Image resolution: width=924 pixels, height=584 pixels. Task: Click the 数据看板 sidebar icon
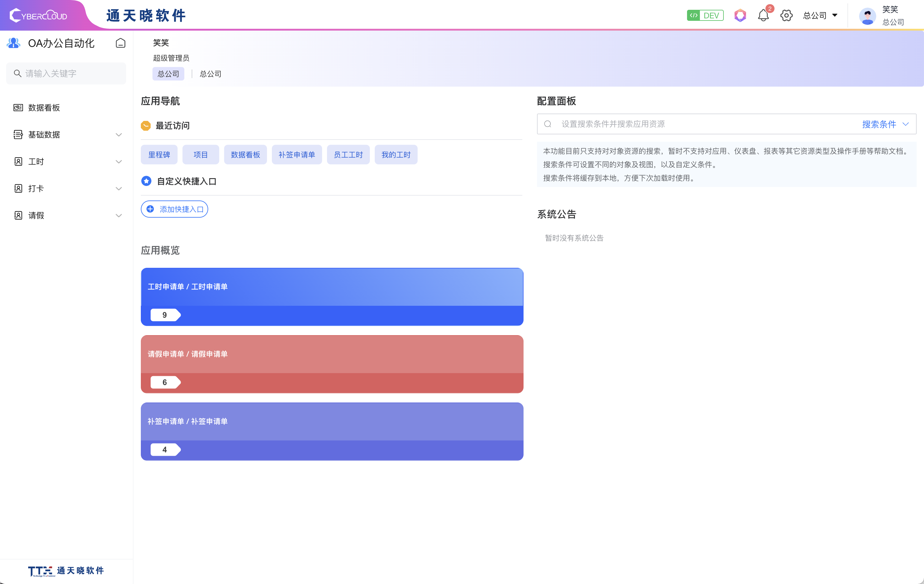tap(18, 107)
